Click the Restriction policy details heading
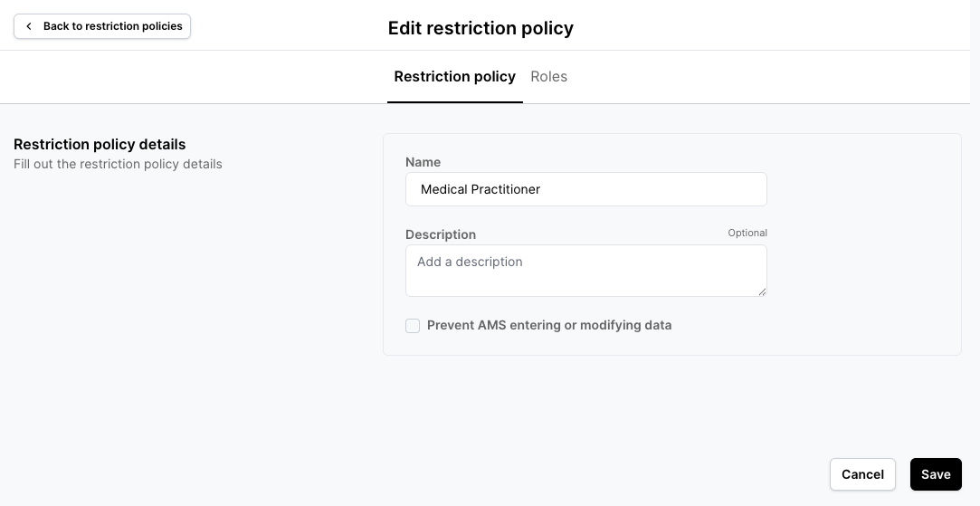 click(100, 144)
